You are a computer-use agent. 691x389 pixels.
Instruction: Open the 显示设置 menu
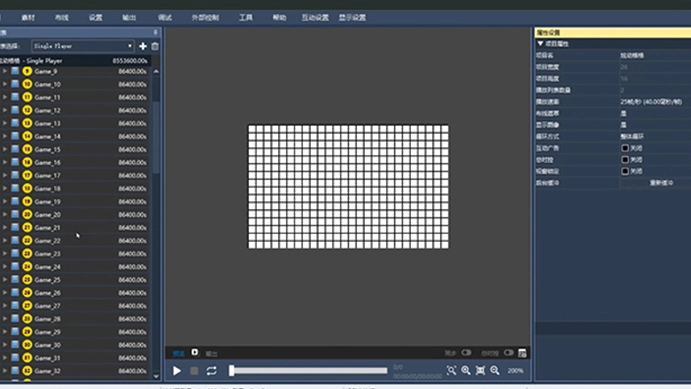pos(353,18)
